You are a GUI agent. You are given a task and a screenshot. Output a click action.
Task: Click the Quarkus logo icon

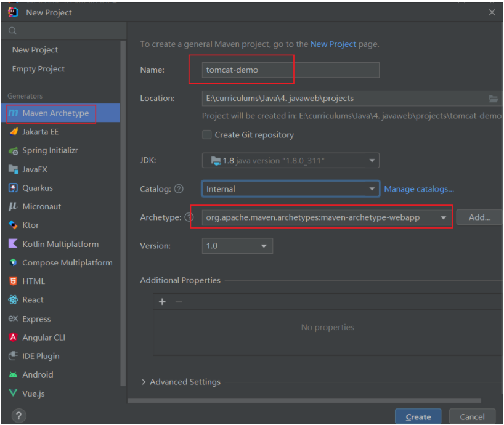pos(13,188)
